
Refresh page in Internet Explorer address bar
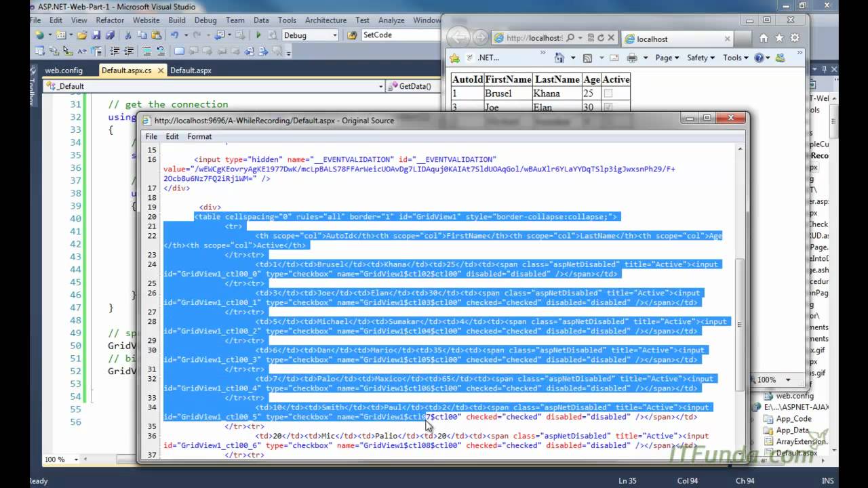coord(601,38)
